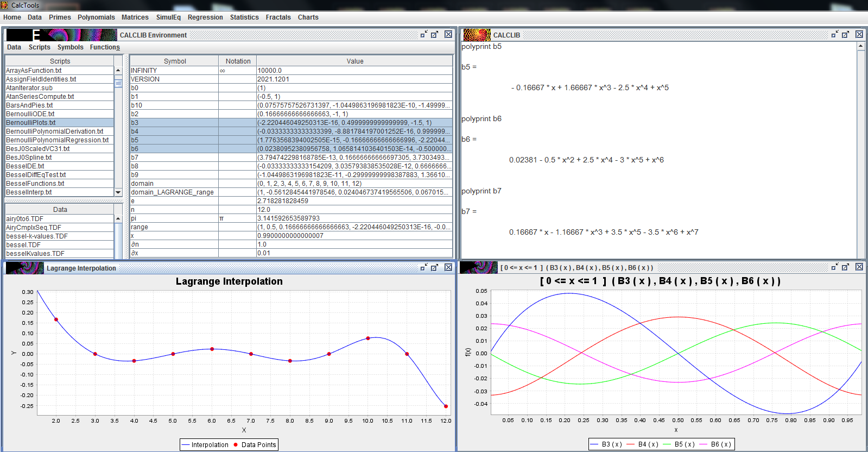Iconify the B3-B6 Bernoulli plot frame

point(835,267)
